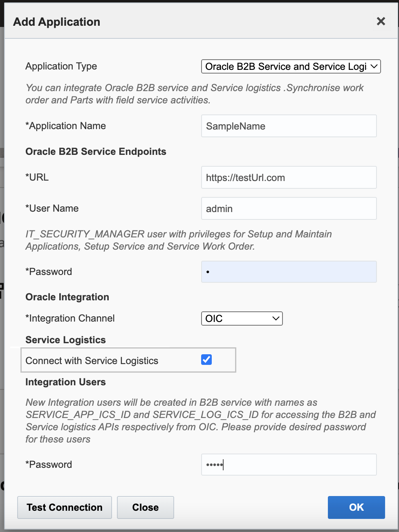Screen dimensions: 399x532
Task: Open the Application Type dropdown
Action: pos(291,67)
